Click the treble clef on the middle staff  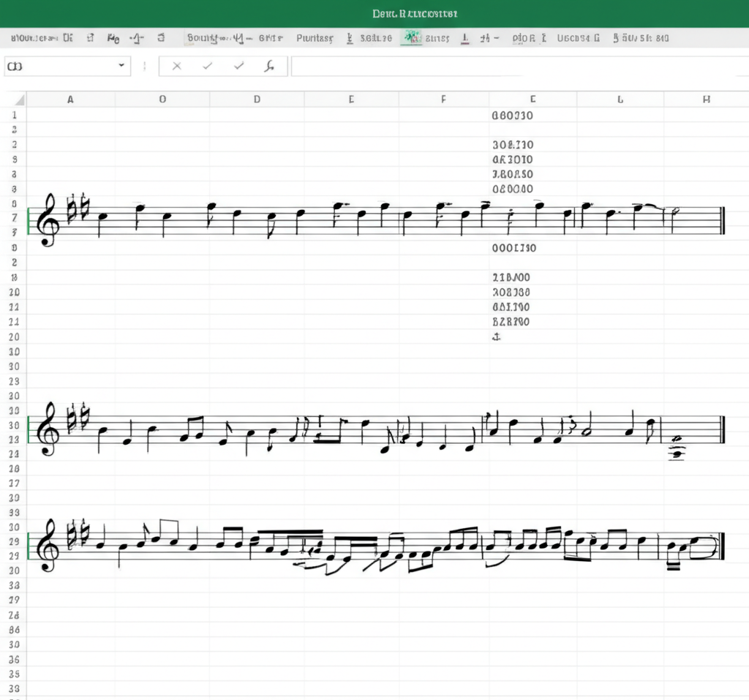click(x=50, y=428)
